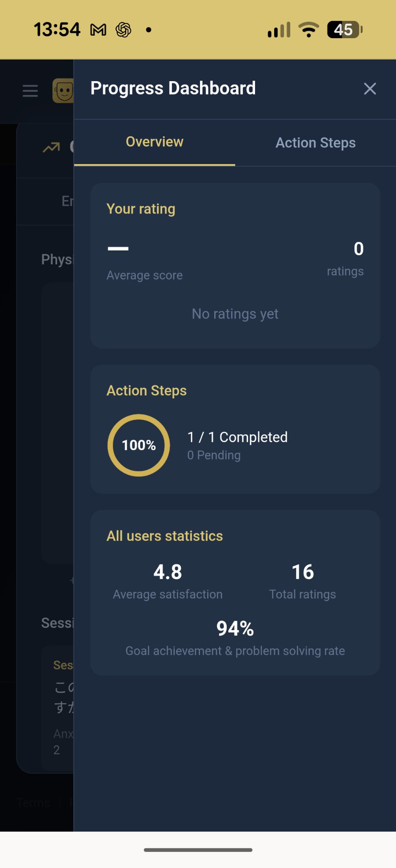Tap the trending arrow icon

[x=51, y=148]
